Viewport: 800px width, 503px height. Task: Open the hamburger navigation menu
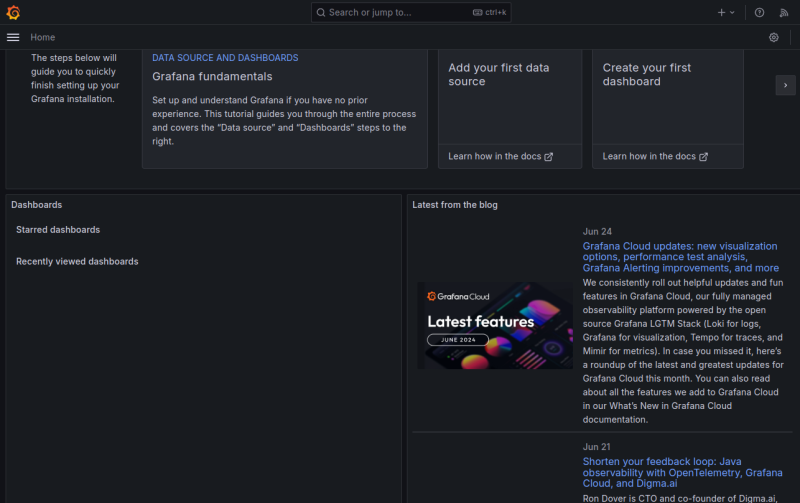(13, 37)
